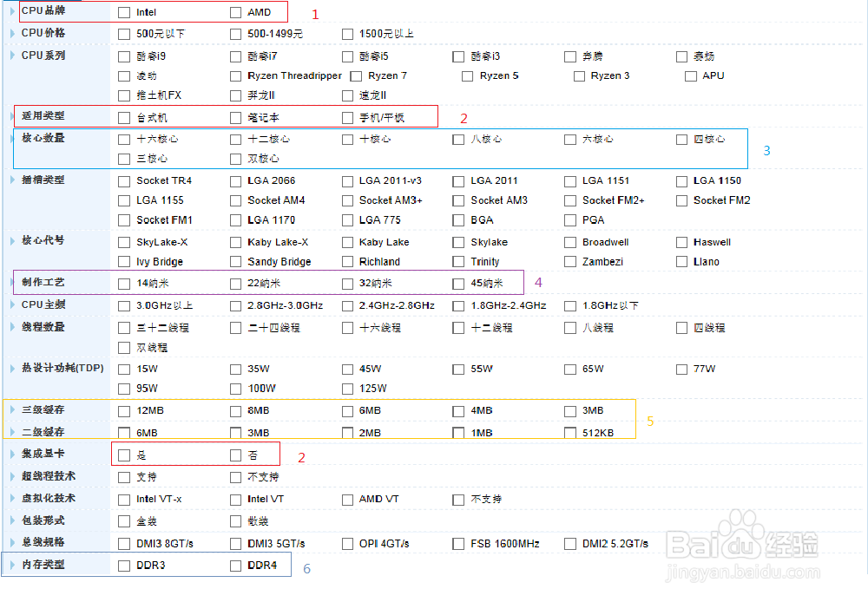Click the FSB 1600MHz label

pos(505,544)
